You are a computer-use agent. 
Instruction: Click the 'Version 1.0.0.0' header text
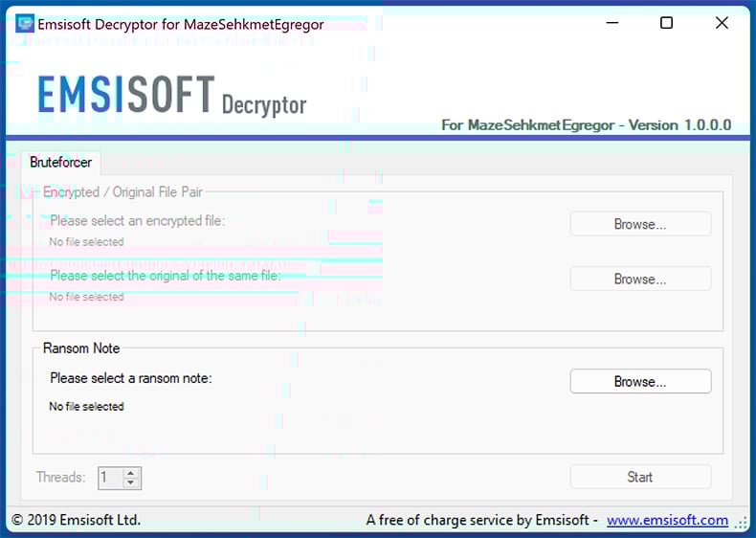(x=679, y=125)
